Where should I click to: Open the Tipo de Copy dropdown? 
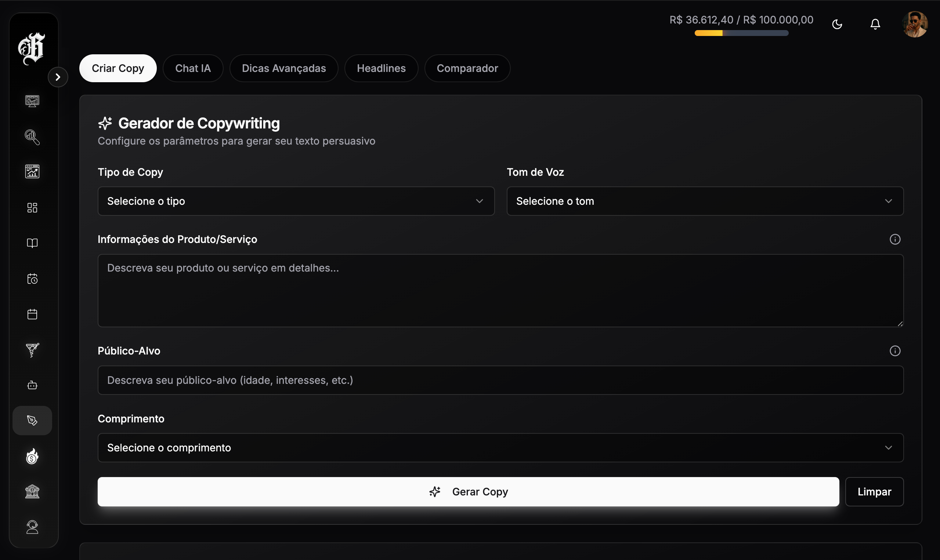(x=295, y=201)
